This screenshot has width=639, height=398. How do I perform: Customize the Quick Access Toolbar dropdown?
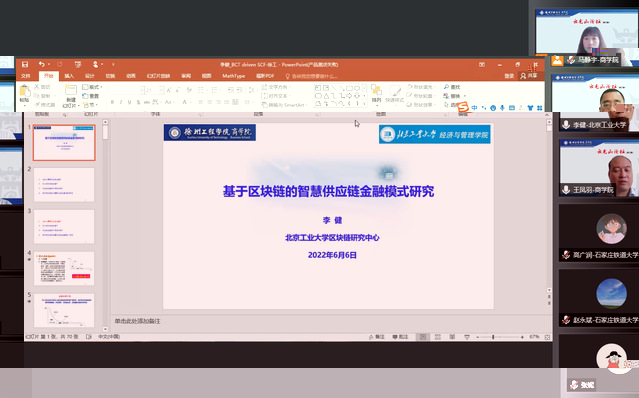[x=113, y=64]
